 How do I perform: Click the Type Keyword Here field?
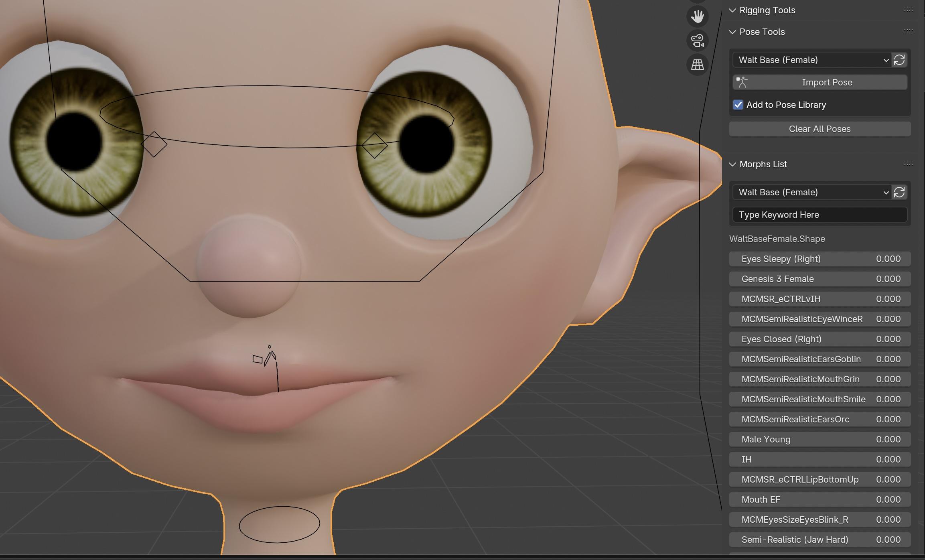820,215
